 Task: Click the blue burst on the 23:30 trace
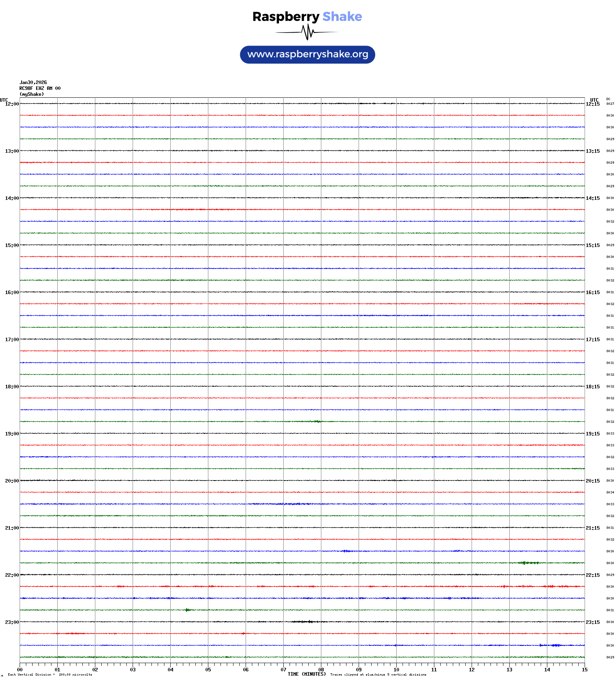553,645
